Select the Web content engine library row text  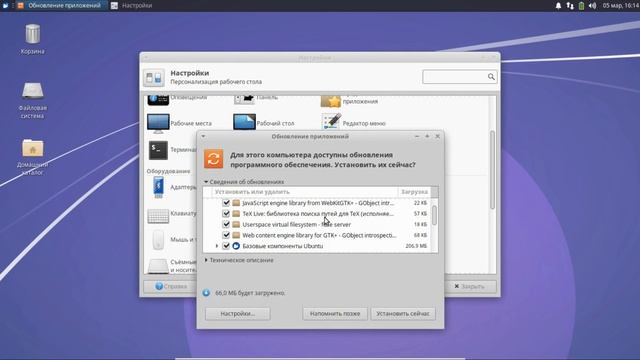pos(319,235)
